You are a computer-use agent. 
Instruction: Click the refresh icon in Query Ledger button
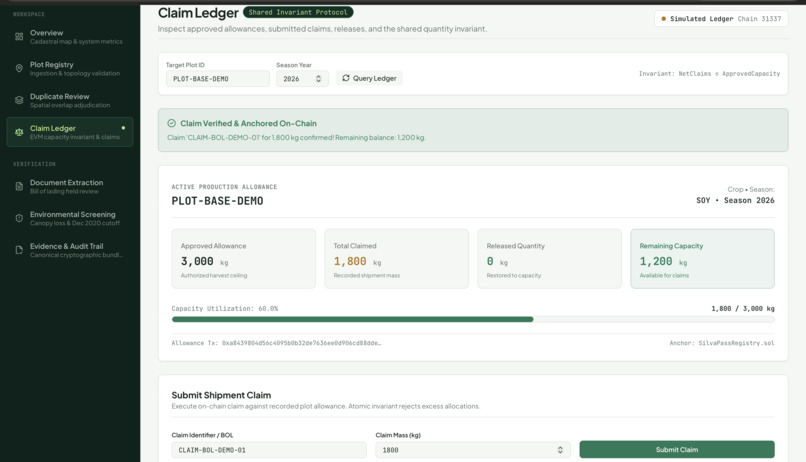coord(346,78)
